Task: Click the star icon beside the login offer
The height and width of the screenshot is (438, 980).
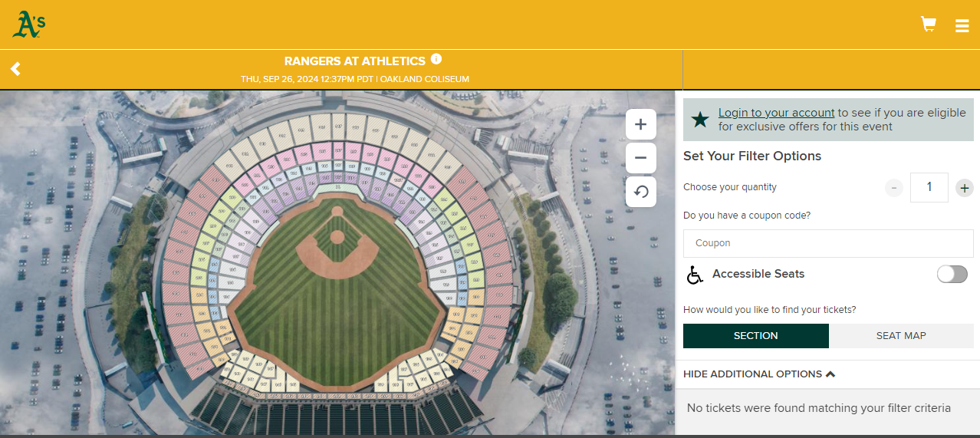Action: click(x=699, y=120)
